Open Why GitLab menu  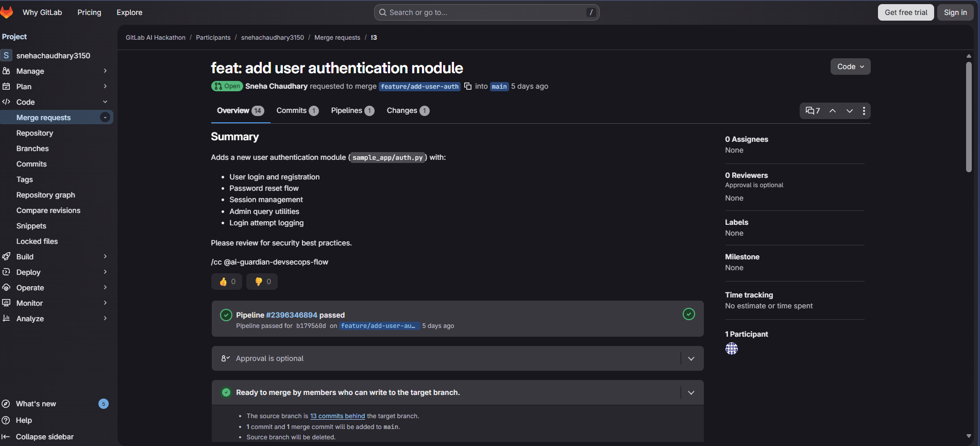[42, 12]
